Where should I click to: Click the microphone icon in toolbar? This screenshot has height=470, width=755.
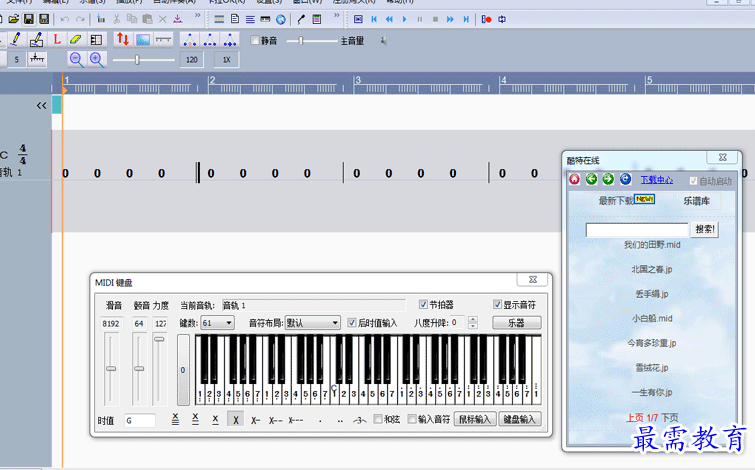coord(301,19)
